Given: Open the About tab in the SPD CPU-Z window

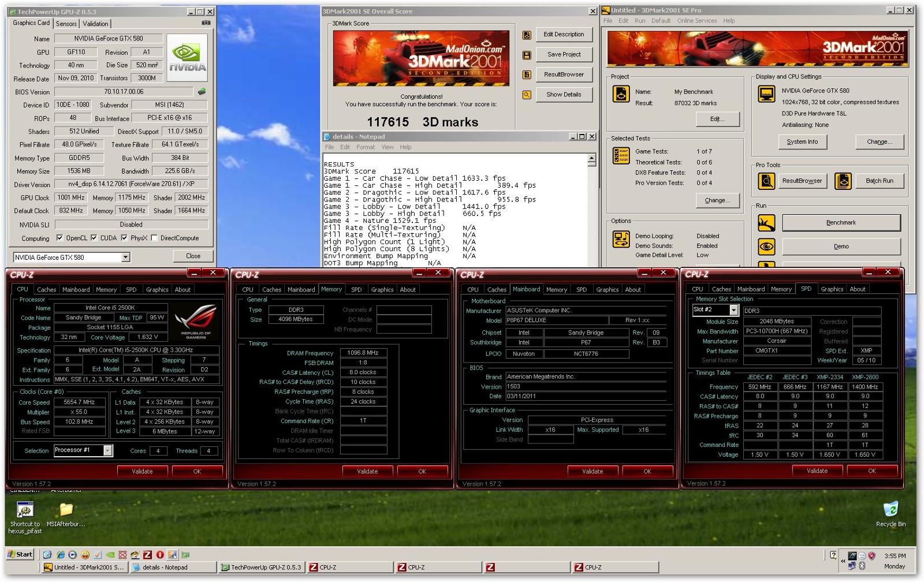Looking at the screenshot, I should click(x=857, y=289).
